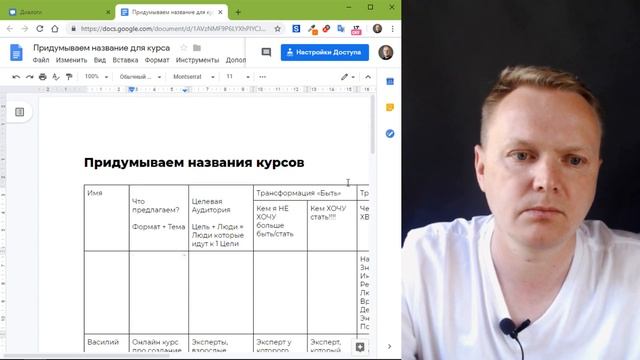The width and height of the screenshot is (640, 360).
Task: Click the Explore button at bottom right
Action: click(x=360, y=347)
